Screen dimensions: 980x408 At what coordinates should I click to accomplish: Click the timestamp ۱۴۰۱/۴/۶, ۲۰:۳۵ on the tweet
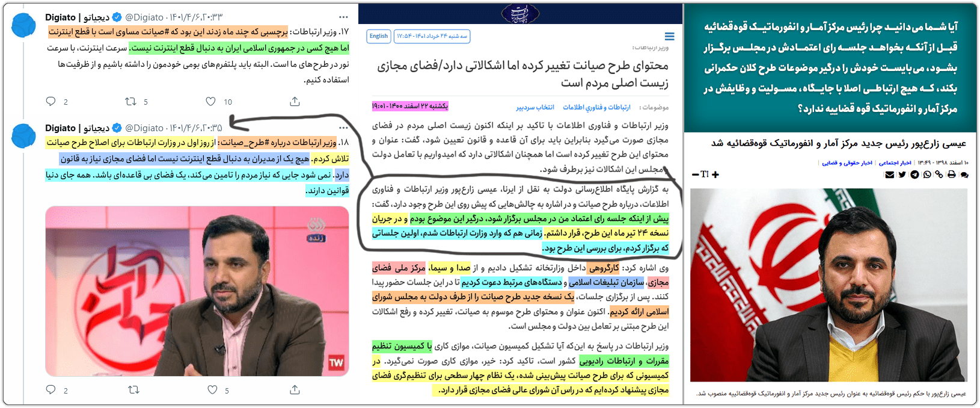pyautogui.click(x=195, y=128)
